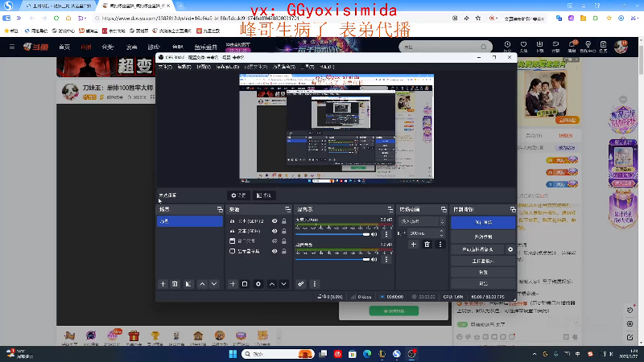Open OBS File menu

point(165,67)
